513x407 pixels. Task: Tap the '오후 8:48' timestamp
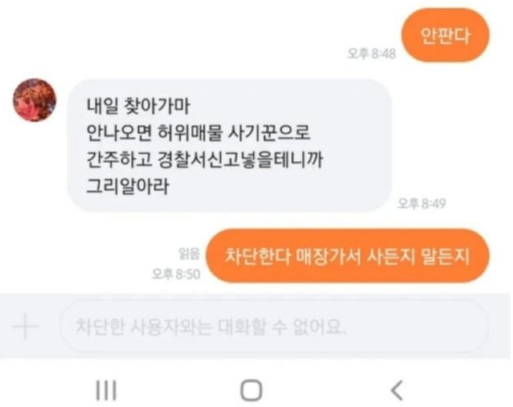click(371, 53)
